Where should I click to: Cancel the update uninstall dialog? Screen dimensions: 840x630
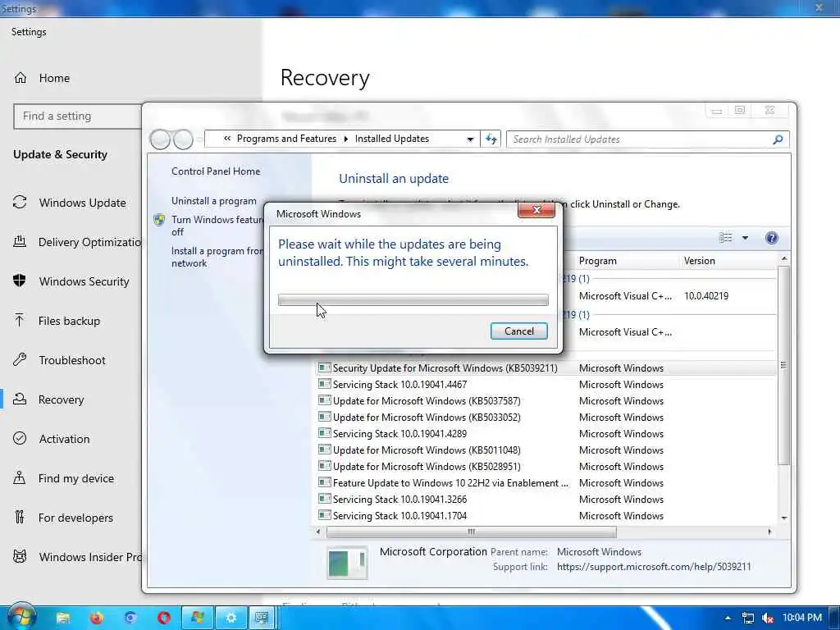click(x=519, y=331)
